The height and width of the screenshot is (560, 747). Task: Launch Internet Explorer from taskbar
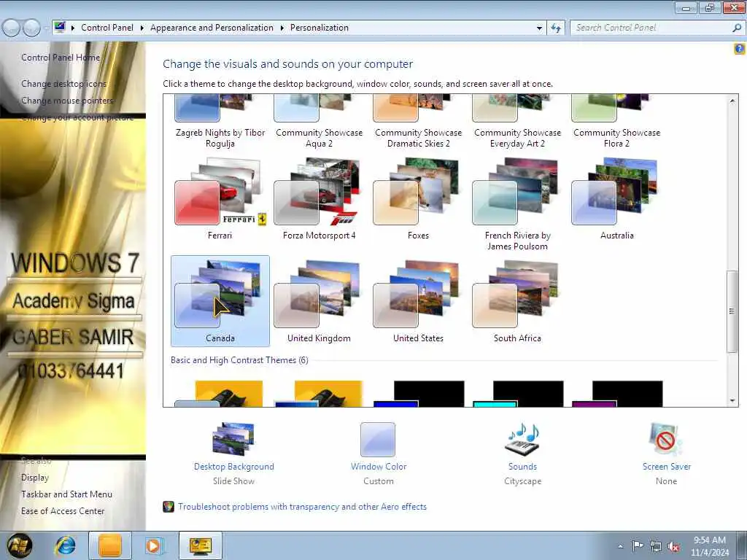point(66,545)
